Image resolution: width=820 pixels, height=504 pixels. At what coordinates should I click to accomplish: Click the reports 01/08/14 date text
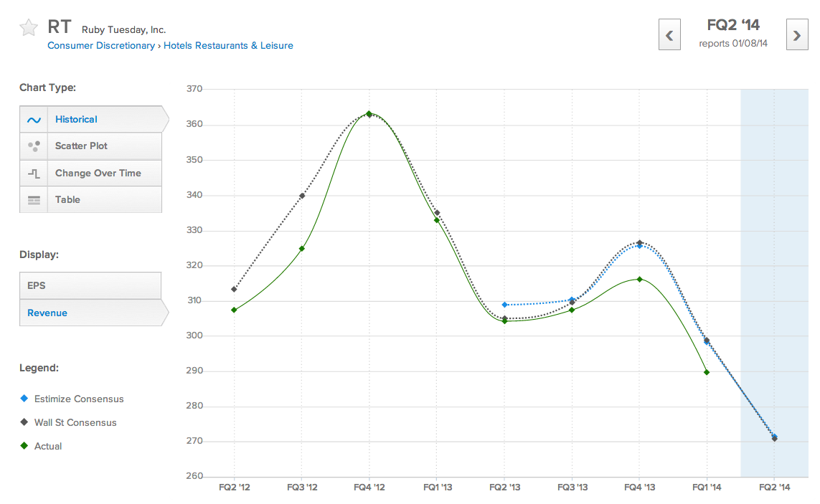click(733, 44)
